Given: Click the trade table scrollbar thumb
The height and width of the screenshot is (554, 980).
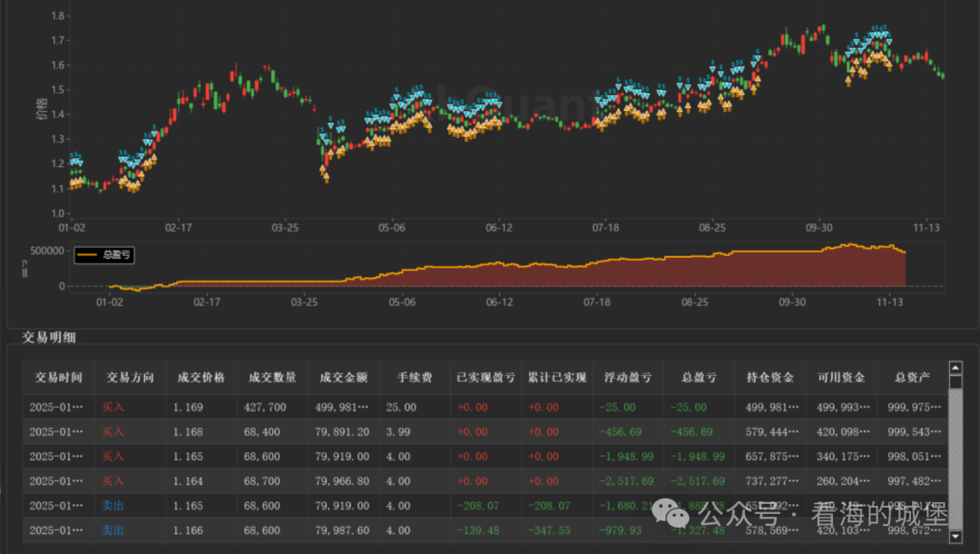Looking at the screenshot, I should coord(955,382).
